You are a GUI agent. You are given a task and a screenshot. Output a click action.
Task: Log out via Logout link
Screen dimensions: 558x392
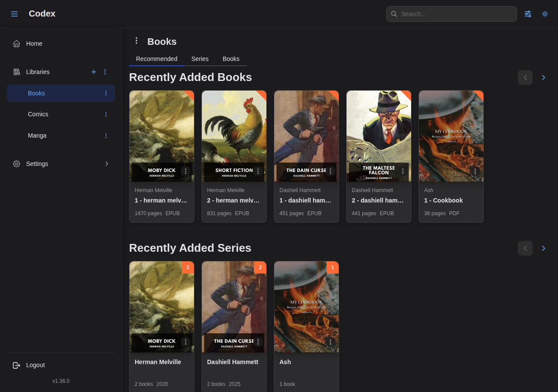point(61,365)
